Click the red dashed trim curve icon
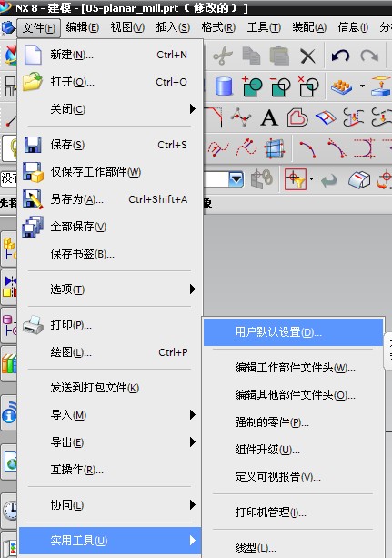 pos(246,148)
